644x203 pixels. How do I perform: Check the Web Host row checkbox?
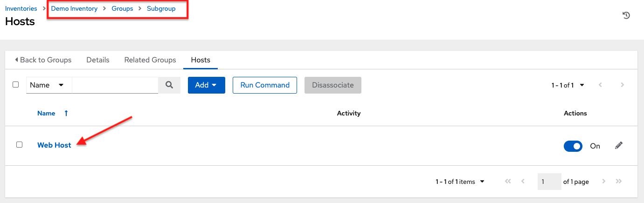click(19, 145)
